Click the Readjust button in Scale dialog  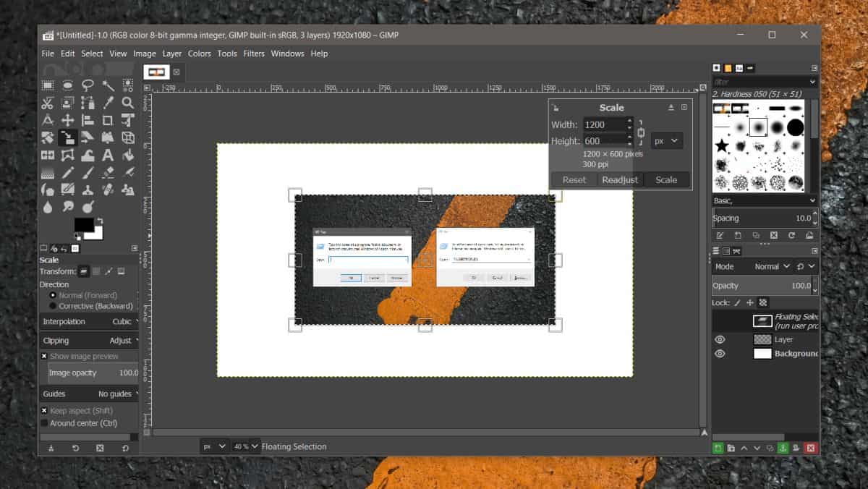(620, 180)
